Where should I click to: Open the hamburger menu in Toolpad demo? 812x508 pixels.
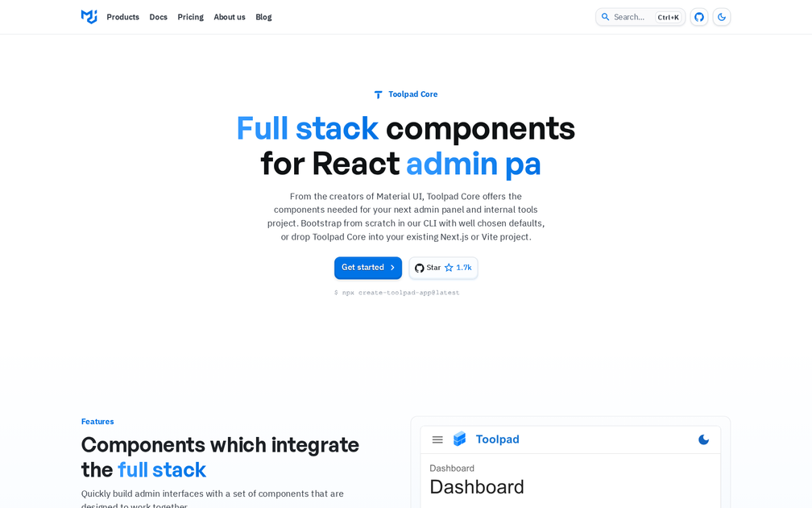pos(437,439)
